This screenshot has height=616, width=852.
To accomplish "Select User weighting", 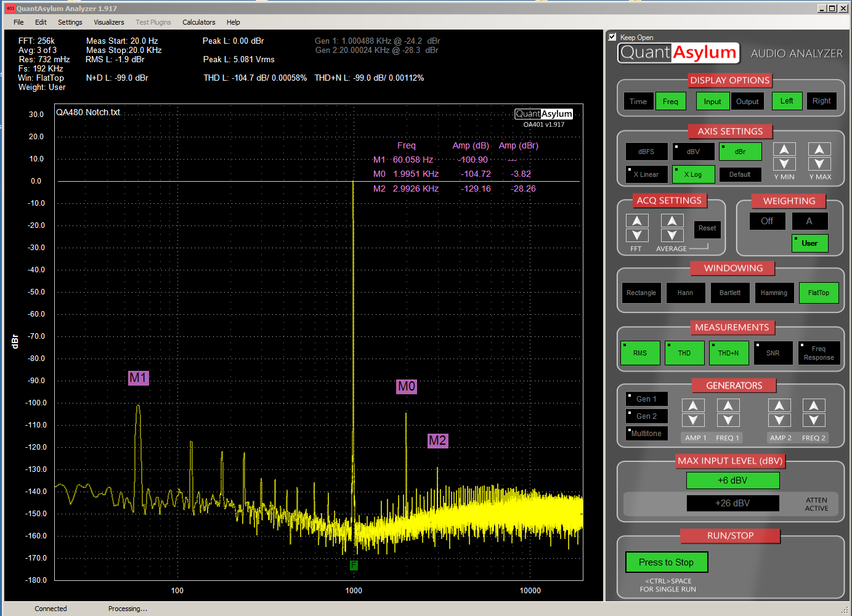I will click(x=809, y=243).
